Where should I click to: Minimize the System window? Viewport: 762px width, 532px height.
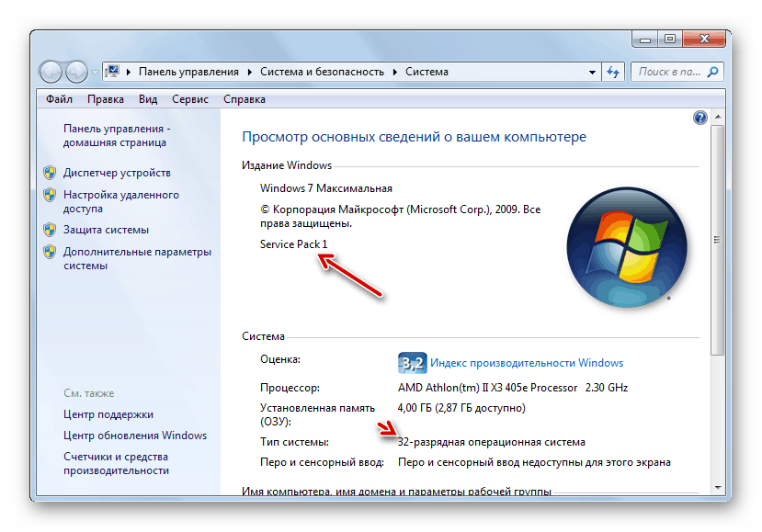click(645, 39)
